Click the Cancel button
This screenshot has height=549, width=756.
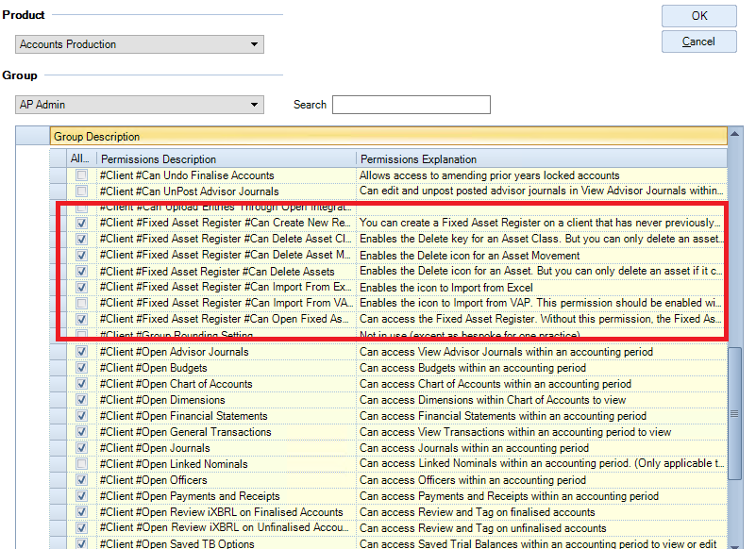(699, 42)
